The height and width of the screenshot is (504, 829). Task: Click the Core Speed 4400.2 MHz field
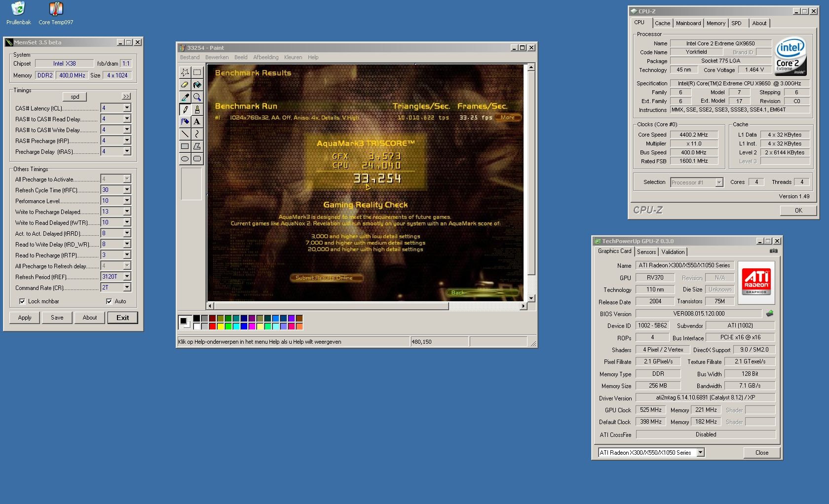point(693,135)
